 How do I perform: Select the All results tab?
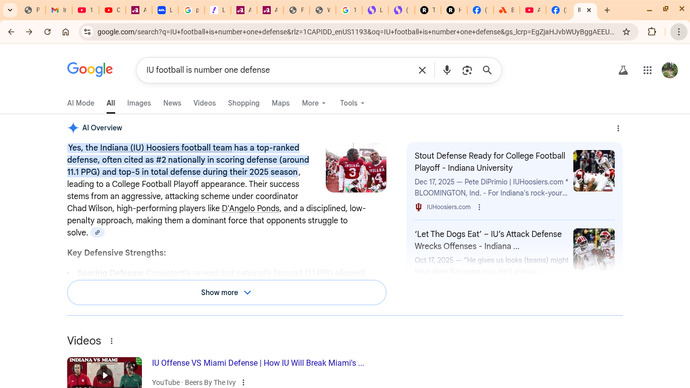110,103
